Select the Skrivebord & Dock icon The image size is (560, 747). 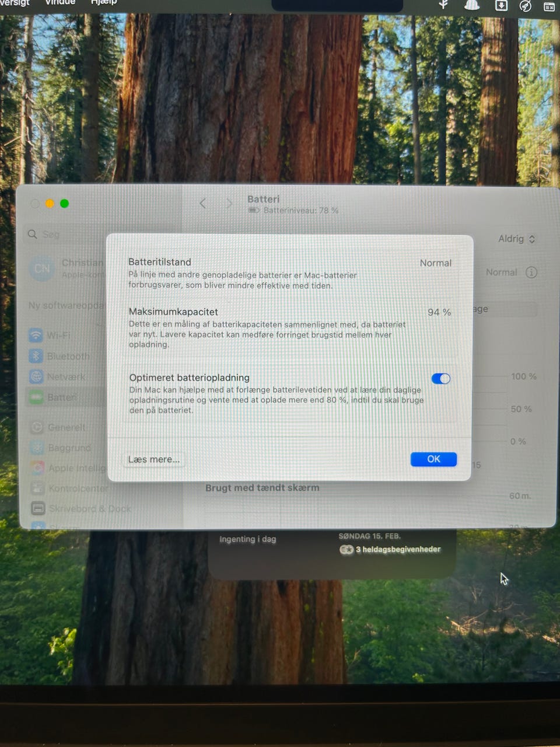pos(38,508)
